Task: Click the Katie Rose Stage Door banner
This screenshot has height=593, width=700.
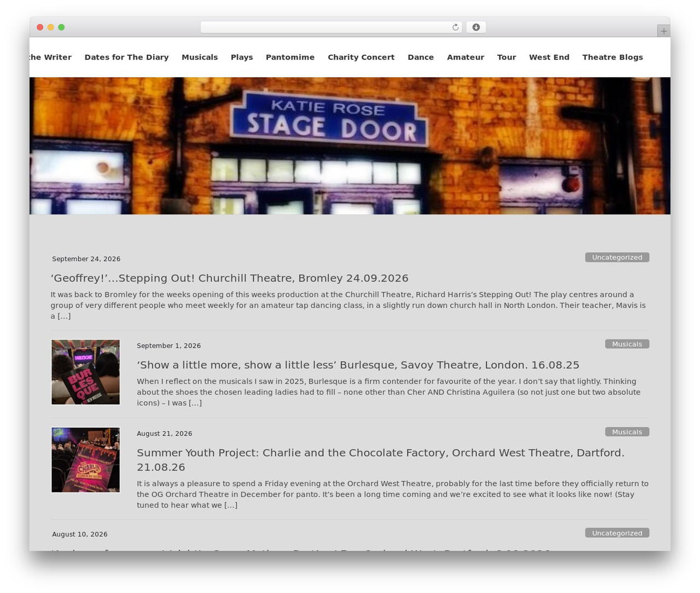Action: pos(350,146)
